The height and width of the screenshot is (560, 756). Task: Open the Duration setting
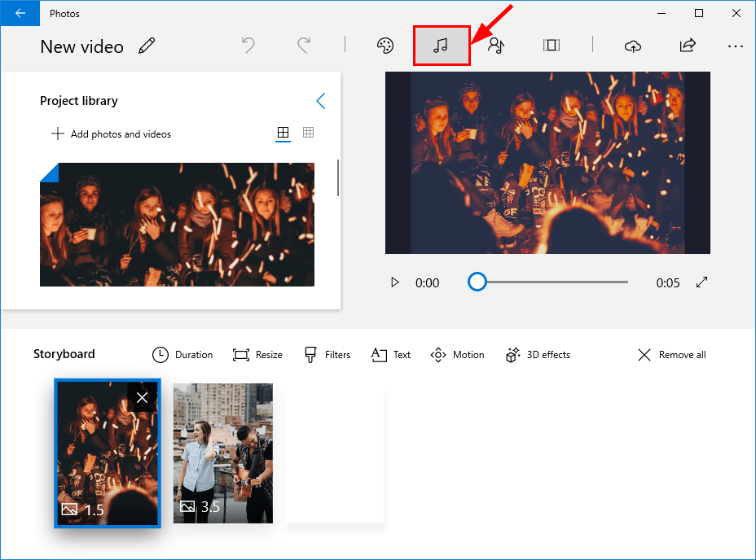(x=182, y=354)
